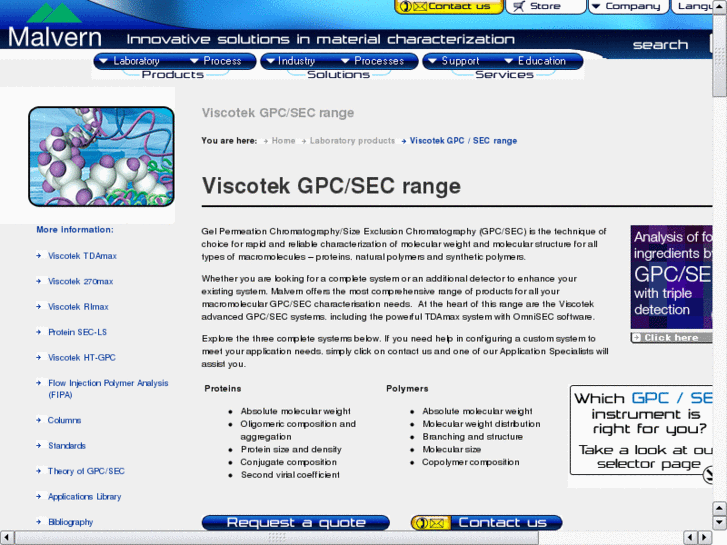Click the 'Proteins' column heading
727x545 pixels.
tap(223, 389)
